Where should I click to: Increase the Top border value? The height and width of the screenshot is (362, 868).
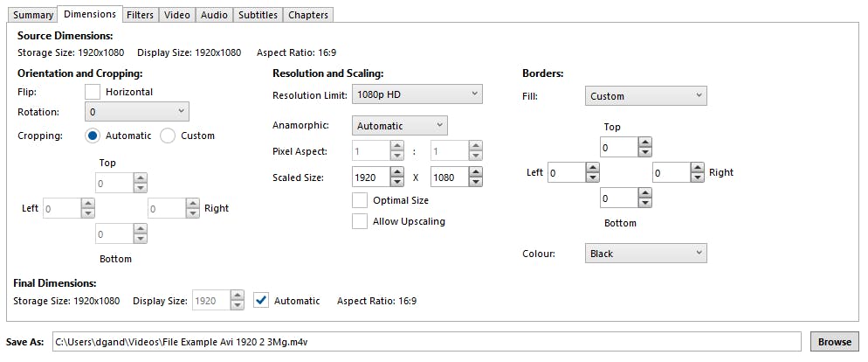pyautogui.click(x=644, y=143)
